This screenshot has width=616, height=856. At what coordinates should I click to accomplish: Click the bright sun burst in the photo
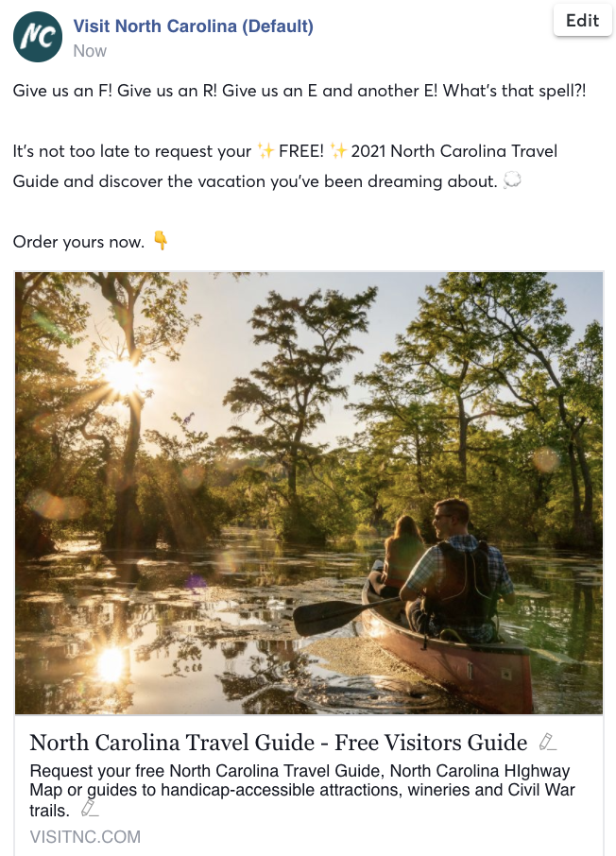(x=123, y=376)
